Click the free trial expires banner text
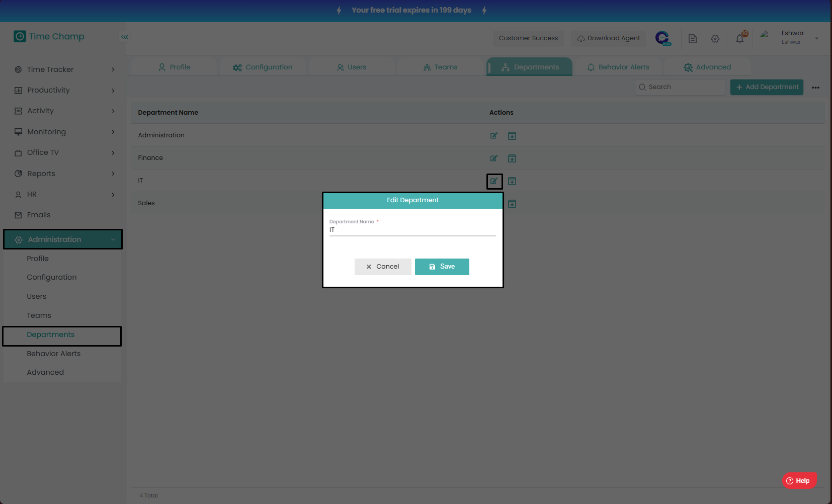The height and width of the screenshot is (504, 832). pyautogui.click(x=411, y=10)
